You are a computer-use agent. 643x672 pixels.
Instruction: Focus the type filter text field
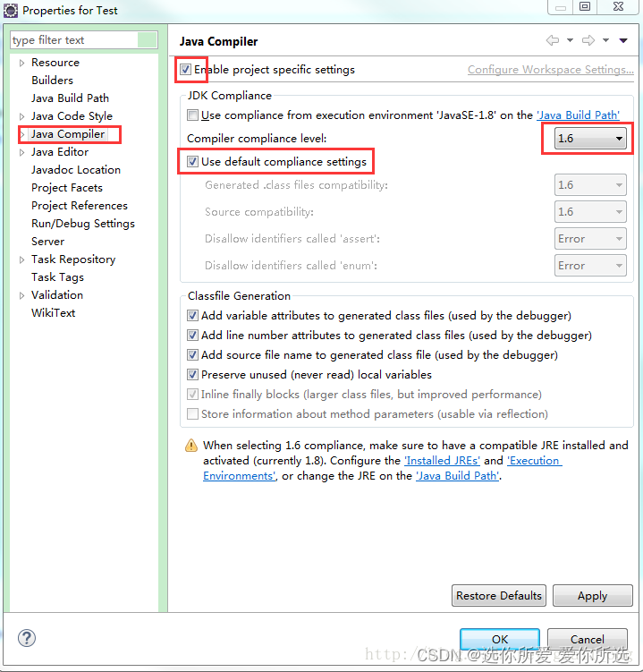(84, 40)
